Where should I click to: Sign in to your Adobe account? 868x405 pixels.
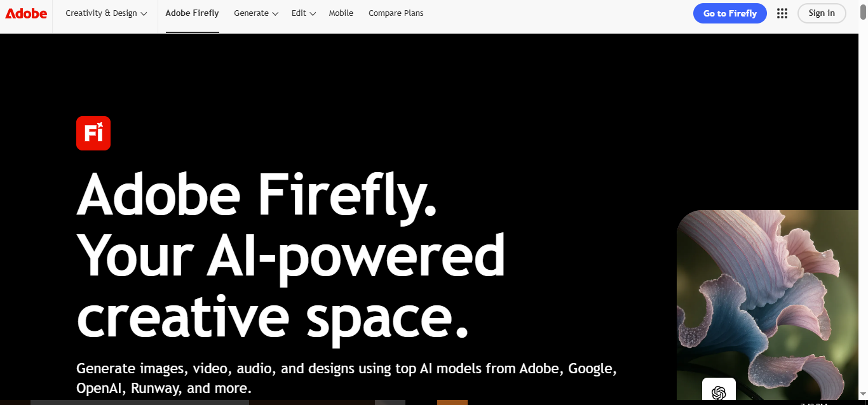pyautogui.click(x=822, y=13)
